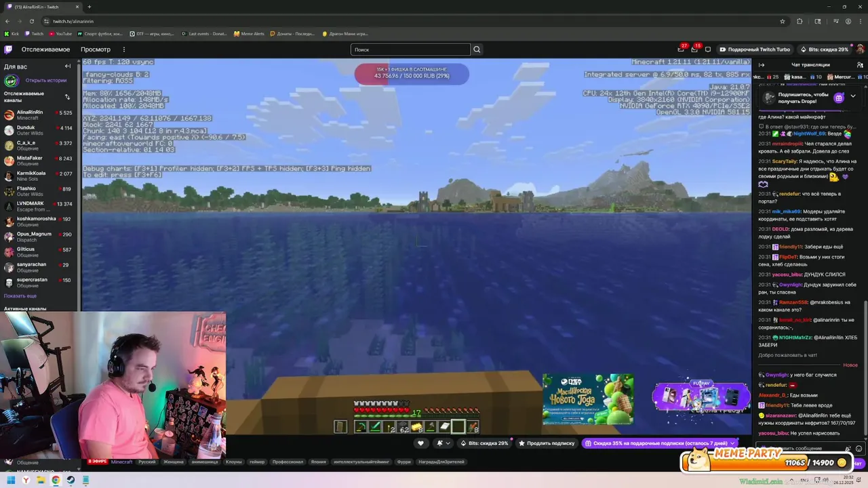The width and height of the screenshot is (868, 488).
Task: Bookmark this page with the star icon
Action: pyautogui.click(x=783, y=21)
